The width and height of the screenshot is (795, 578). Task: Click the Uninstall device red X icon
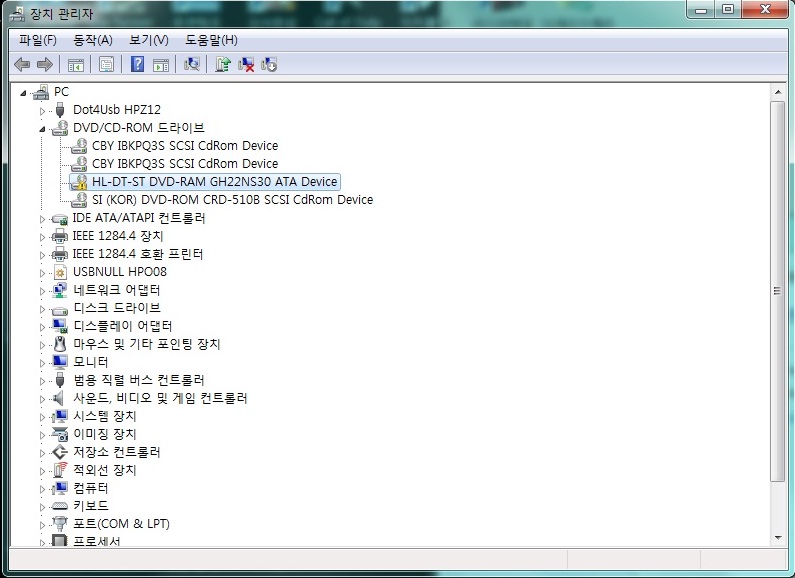pyautogui.click(x=246, y=64)
